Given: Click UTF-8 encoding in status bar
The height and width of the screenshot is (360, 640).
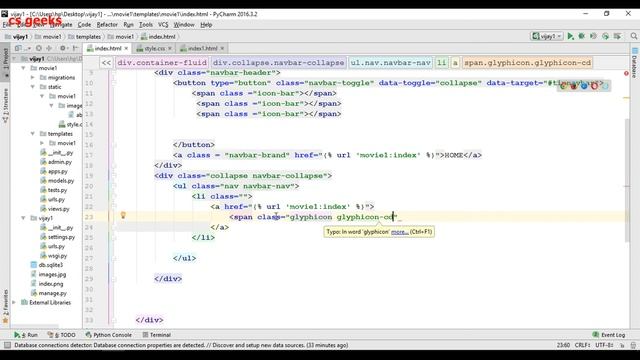Looking at the screenshot, I should [x=604, y=345].
